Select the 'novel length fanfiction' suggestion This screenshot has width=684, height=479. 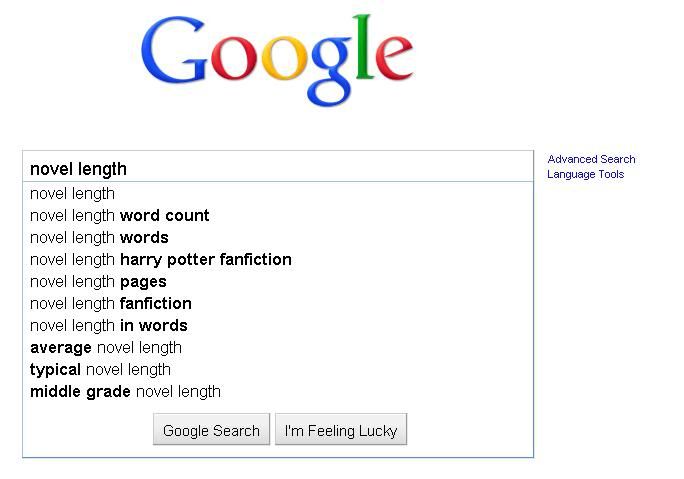pos(111,303)
